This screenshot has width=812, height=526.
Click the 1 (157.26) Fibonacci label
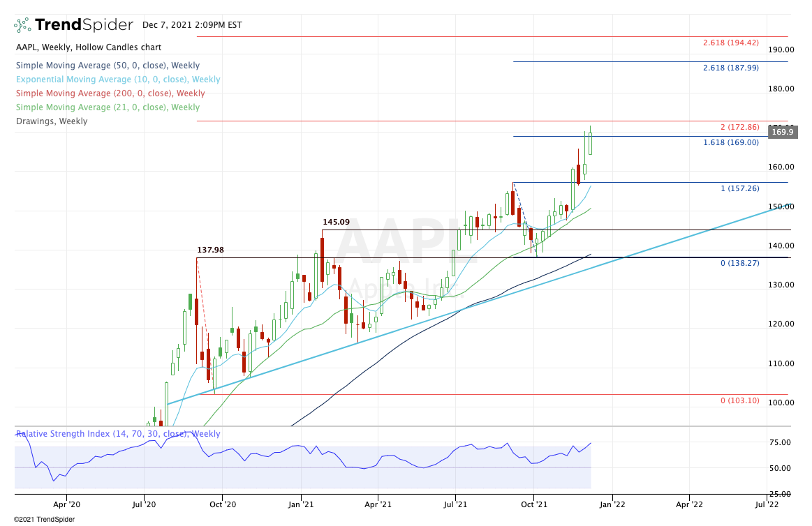point(740,188)
